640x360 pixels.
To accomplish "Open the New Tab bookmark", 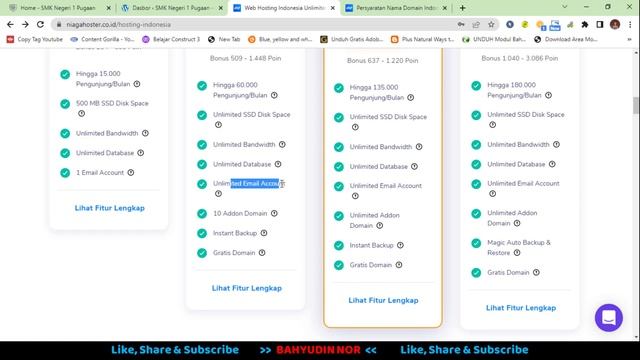I will click(x=224, y=39).
